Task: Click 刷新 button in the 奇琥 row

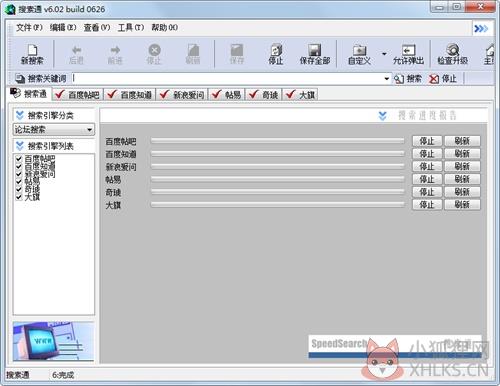Action: pyautogui.click(x=462, y=192)
